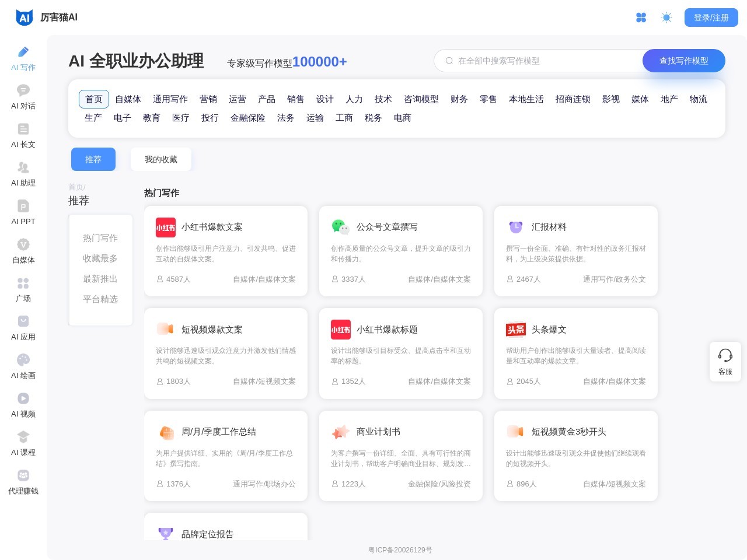Click the 首页/ breadcrumb link

(77, 187)
